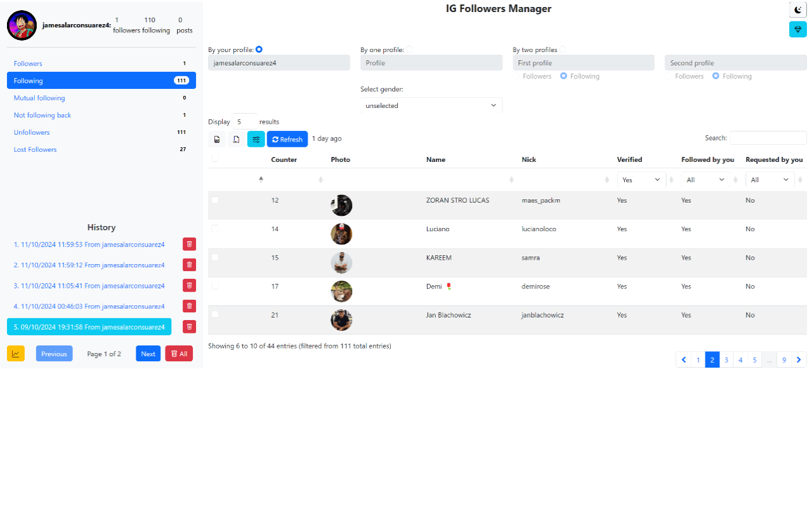Open the yellow chart statistics icon
Screen dimensions: 812x508
15,353
